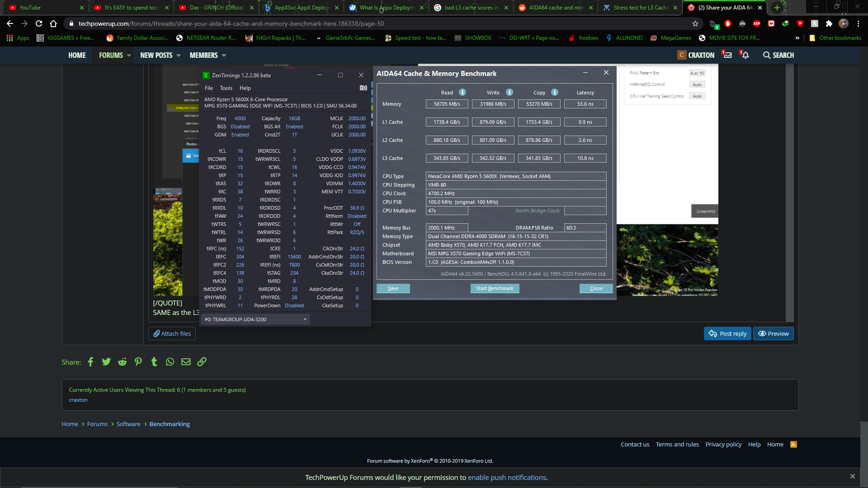The image size is (868, 488).
Task: Click the Post reply button
Action: 727,334
